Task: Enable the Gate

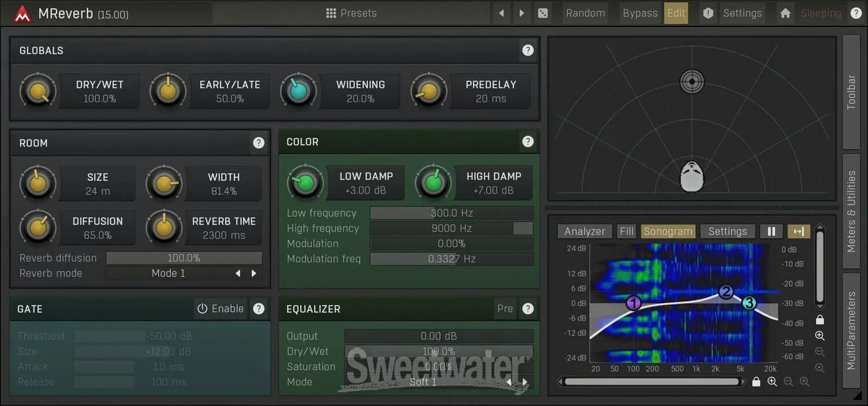Action: coord(220,309)
